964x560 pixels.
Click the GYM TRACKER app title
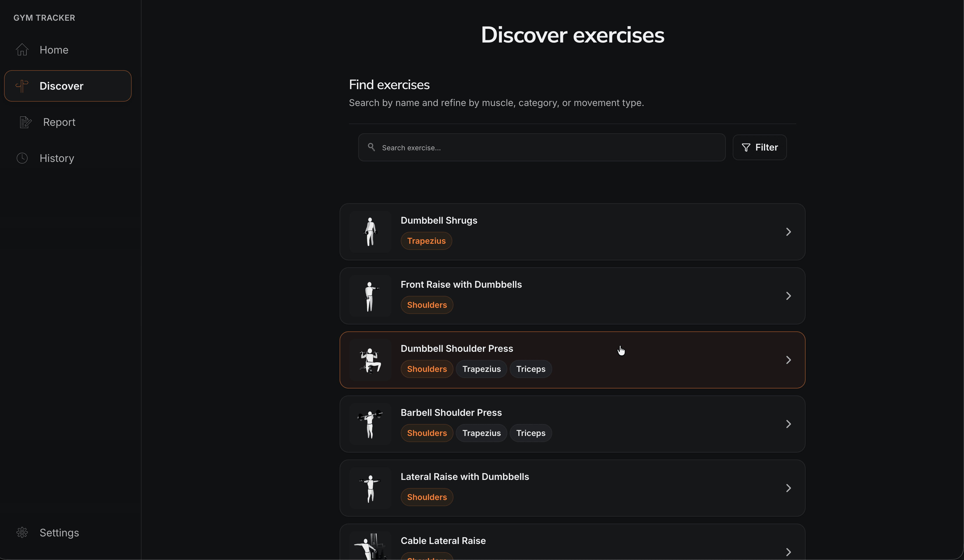44,17
